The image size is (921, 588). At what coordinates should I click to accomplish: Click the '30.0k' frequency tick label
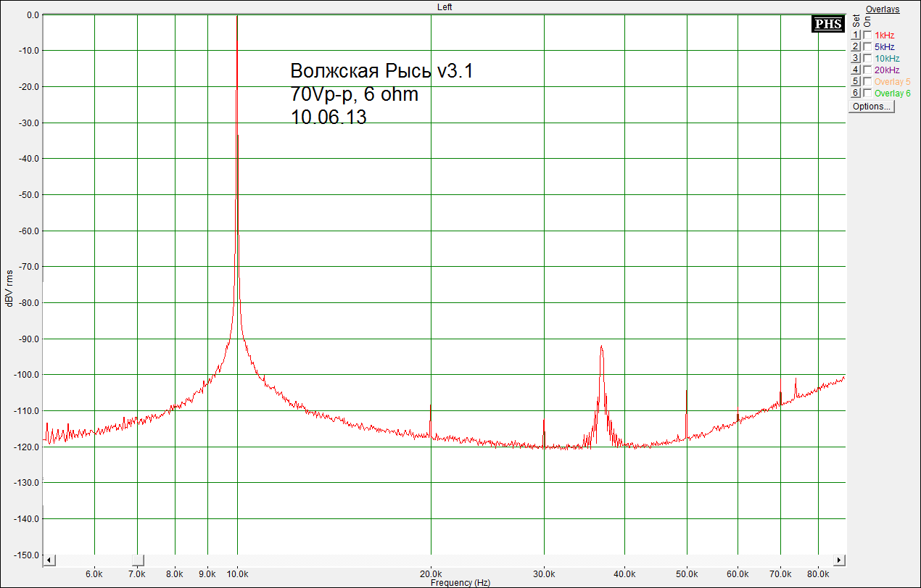click(x=544, y=573)
